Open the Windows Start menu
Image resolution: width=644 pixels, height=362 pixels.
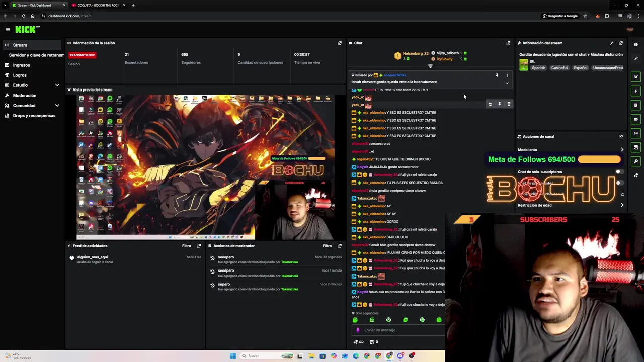point(233,356)
